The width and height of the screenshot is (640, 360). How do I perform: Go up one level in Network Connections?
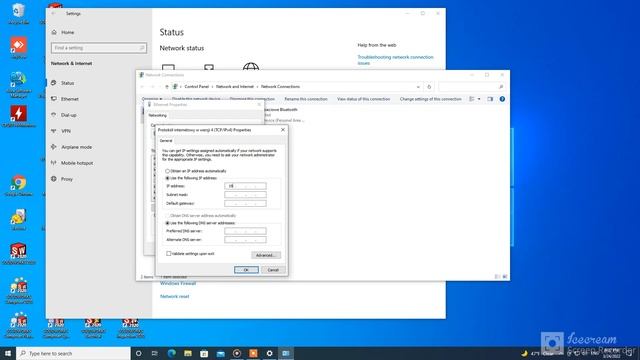(167, 87)
